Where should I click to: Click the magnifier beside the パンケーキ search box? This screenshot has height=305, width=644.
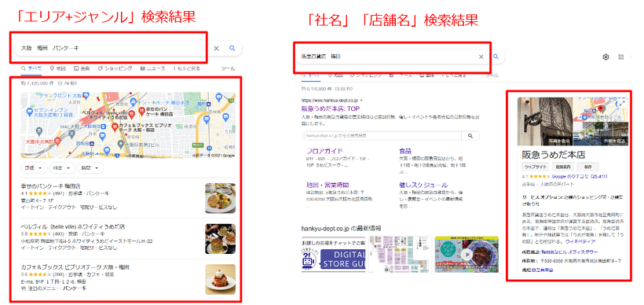coord(232,48)
